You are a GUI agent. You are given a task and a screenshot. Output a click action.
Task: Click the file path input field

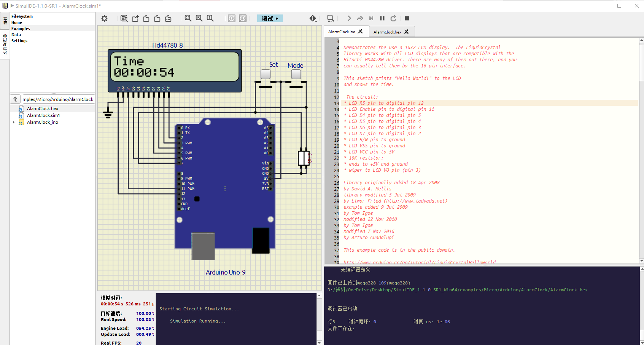(58, 99)
